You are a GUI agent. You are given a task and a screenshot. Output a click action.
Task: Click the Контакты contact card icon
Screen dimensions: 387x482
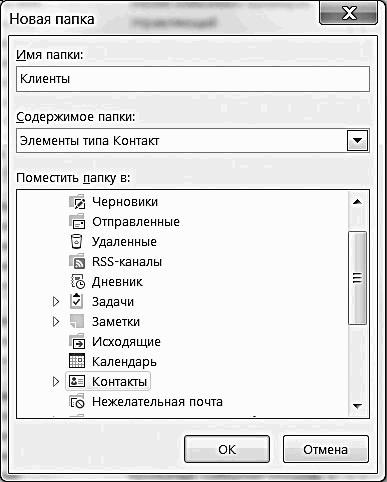point(77,381)
